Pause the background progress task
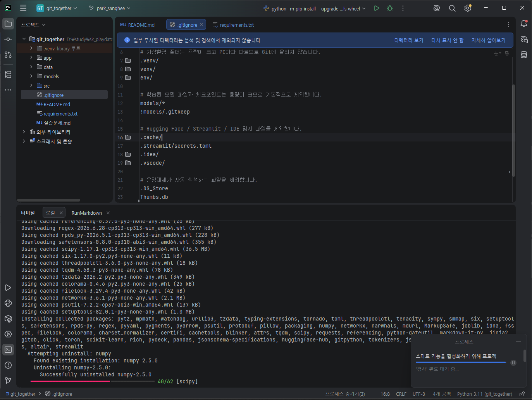The width and height of the screenshot is (532, 400). [513, 363]
